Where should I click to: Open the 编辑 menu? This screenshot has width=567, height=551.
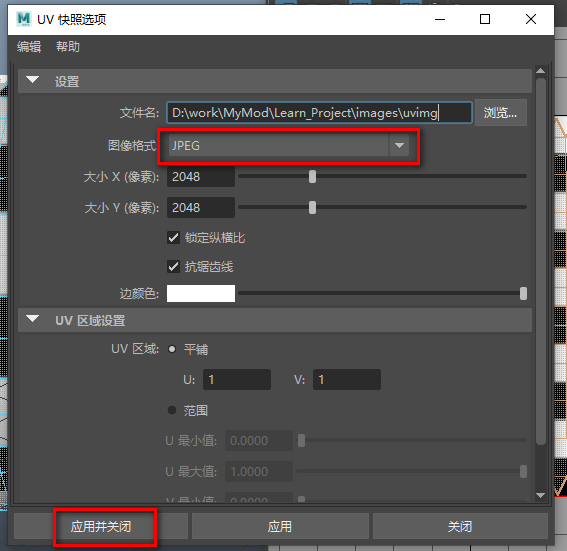point(29,47)
